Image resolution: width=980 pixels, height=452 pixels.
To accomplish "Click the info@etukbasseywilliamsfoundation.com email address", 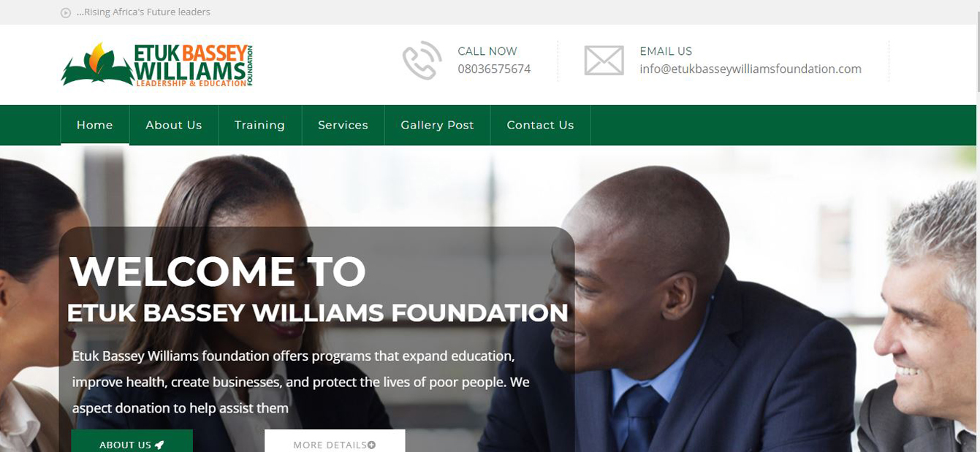I will (751, 69).
